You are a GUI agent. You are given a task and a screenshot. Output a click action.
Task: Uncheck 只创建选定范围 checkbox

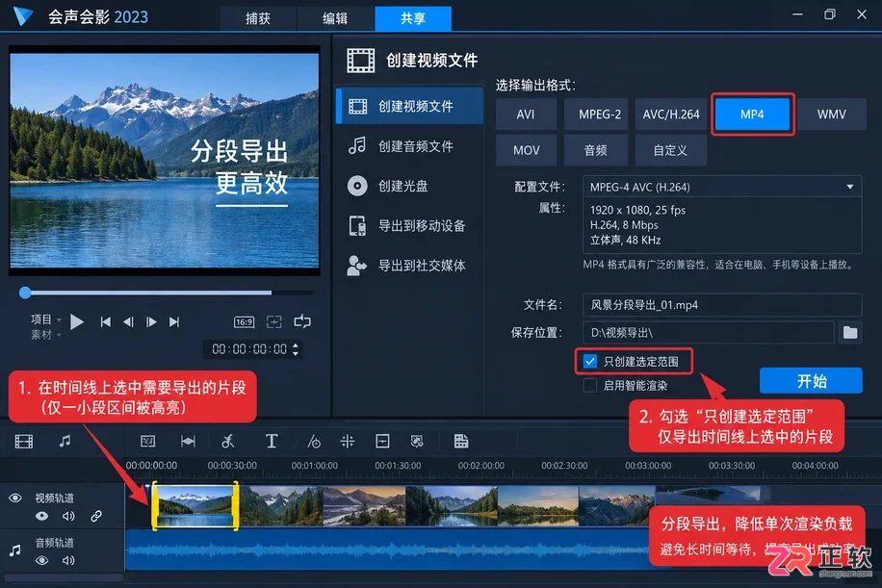point(589,362)
